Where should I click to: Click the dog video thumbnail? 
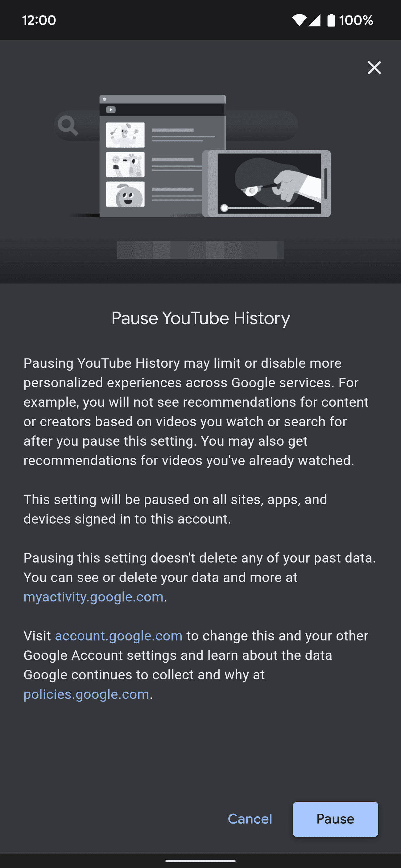tap(125, 165)
